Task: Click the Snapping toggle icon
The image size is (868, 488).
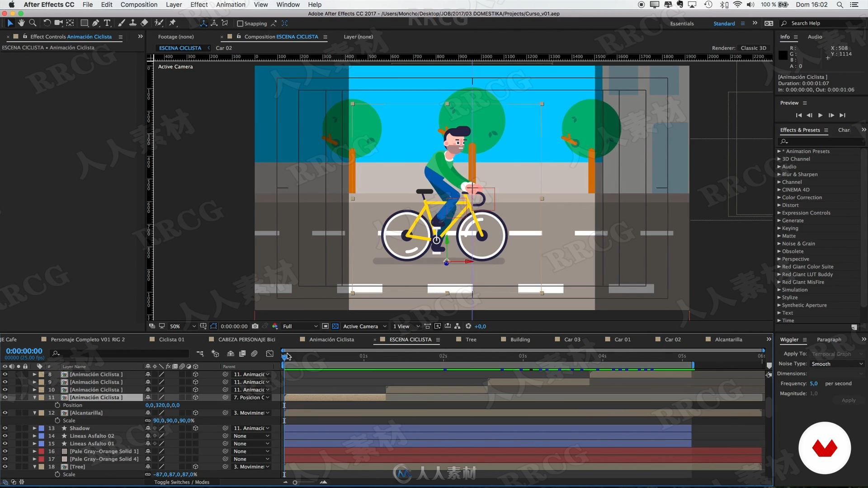Action: pyautogui.click(x=240, y=23)
